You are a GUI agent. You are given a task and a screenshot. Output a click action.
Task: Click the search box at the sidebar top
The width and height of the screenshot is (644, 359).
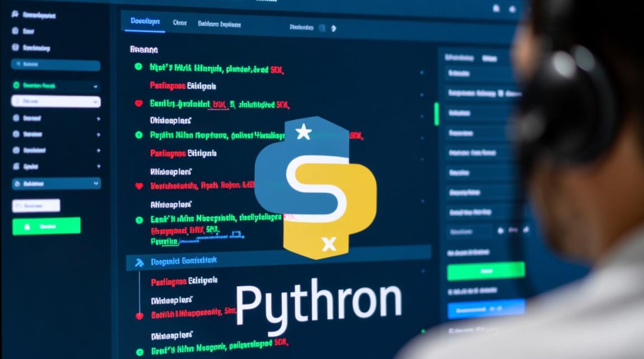(x=56, y=65)
